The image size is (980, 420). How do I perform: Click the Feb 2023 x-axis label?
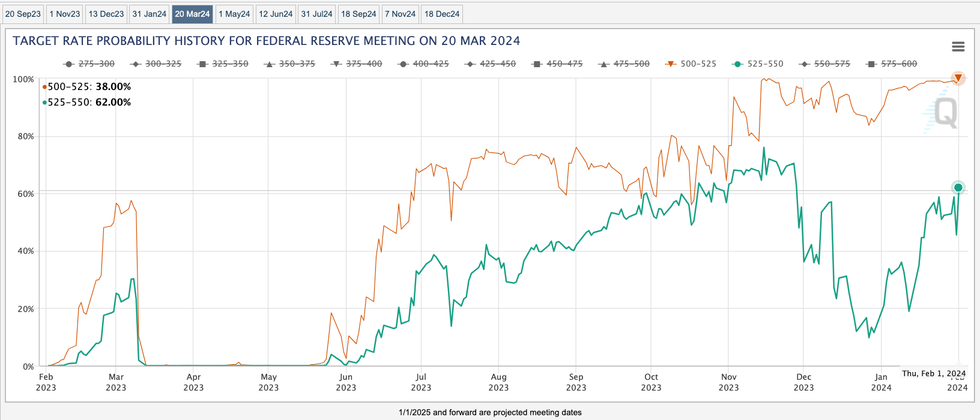46,382
